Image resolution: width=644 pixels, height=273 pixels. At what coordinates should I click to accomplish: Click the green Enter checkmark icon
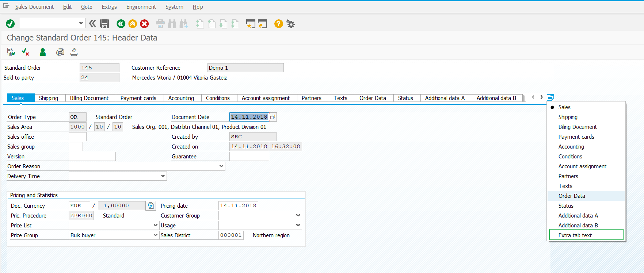coord(10,24)
